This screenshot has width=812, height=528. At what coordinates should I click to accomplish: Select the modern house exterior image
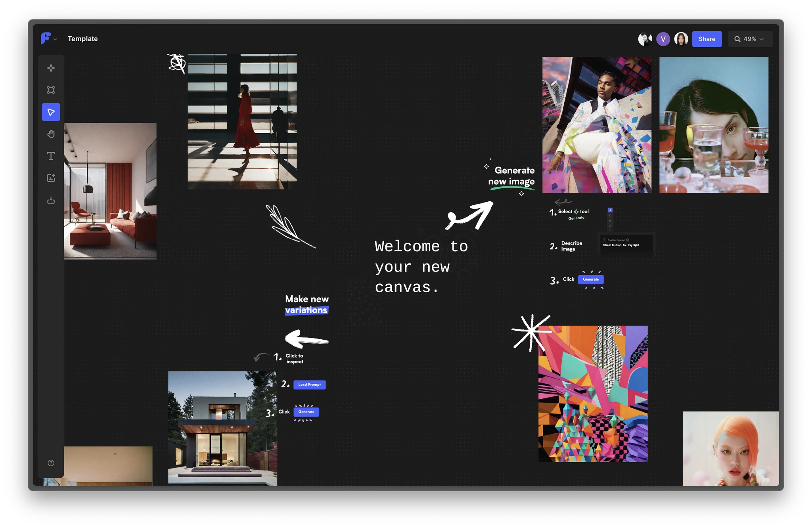click(x=222, y=428)
